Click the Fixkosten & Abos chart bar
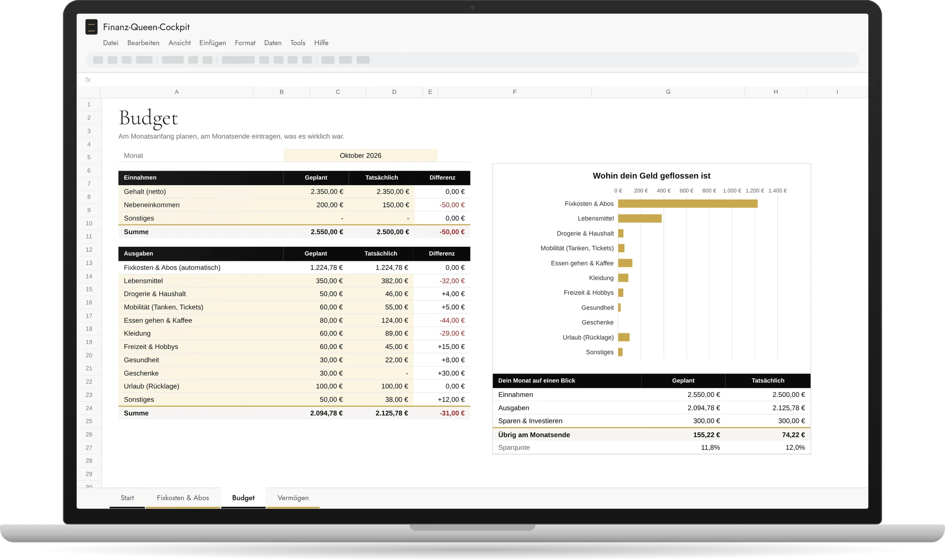Screen dimensions: 945x560 tap(687, 204)
